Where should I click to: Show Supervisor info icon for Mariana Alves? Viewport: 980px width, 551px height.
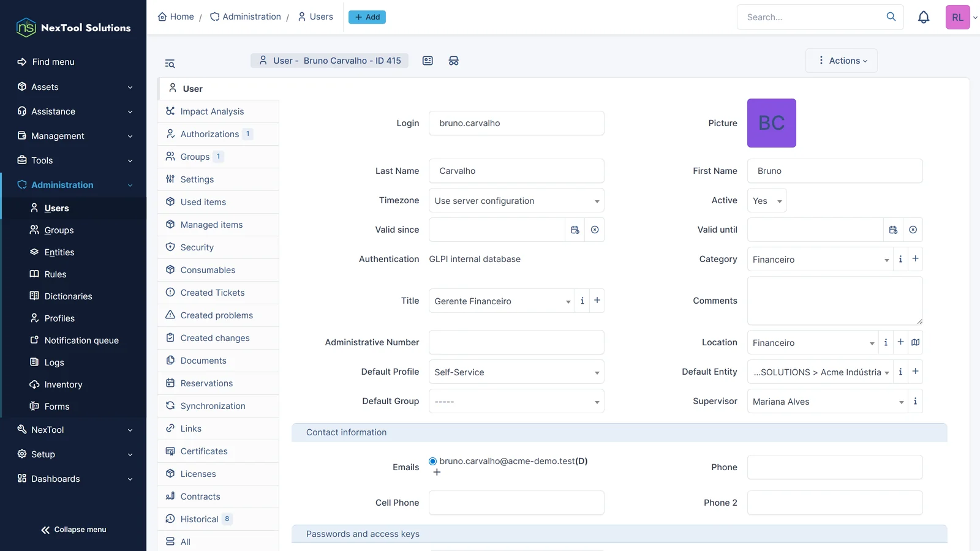click(x=916, y=401)
